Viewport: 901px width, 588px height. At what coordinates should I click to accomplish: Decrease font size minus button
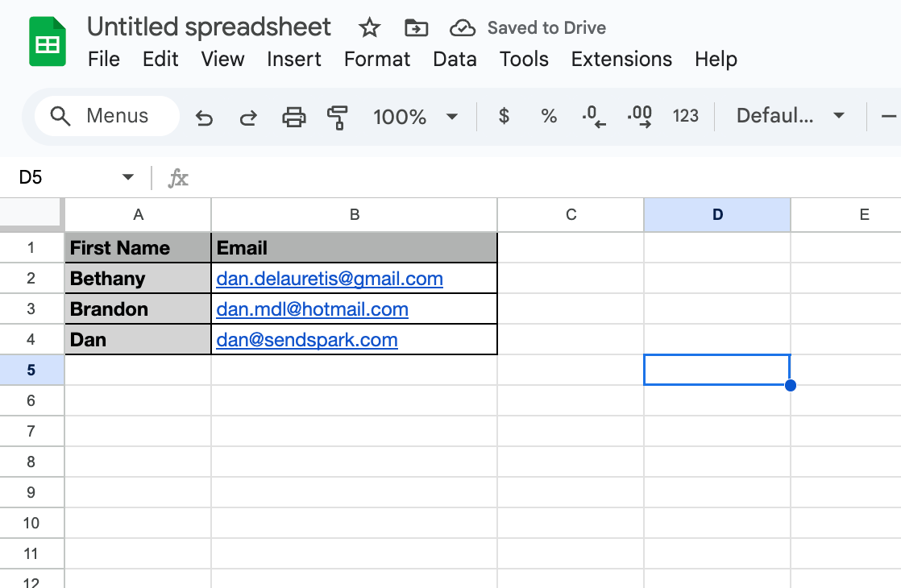click(888, 117)
